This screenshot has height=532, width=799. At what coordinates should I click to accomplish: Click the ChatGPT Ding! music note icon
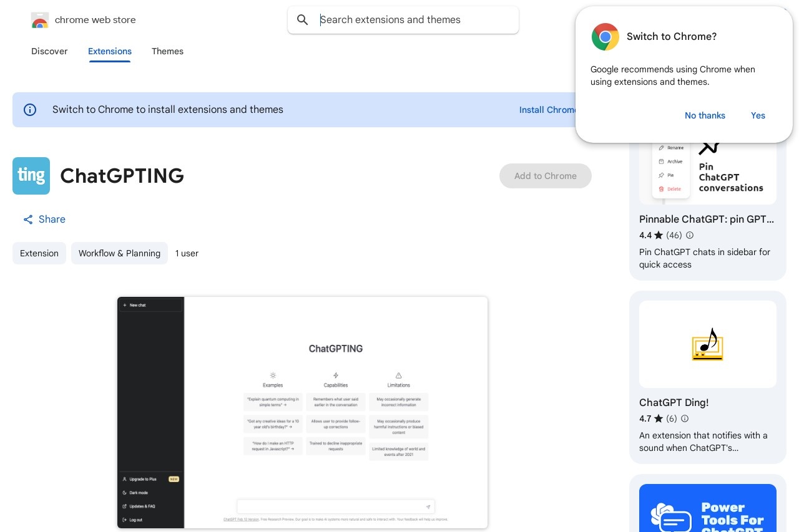[x=708, y=344]
